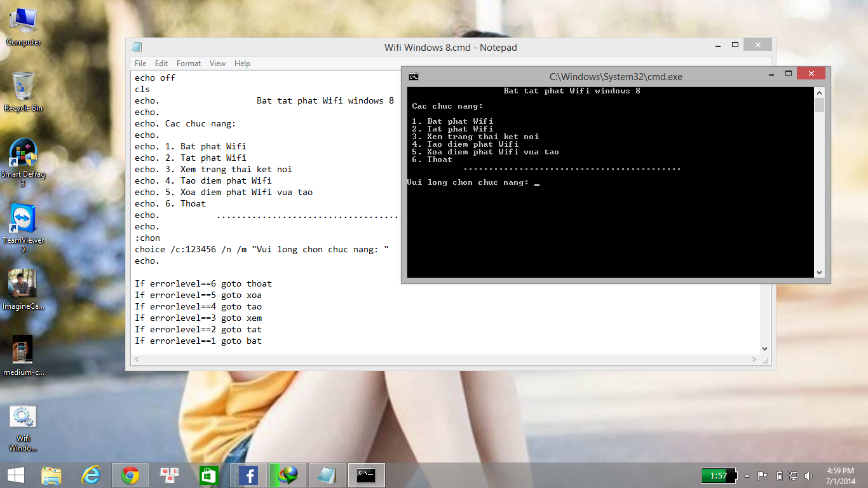Image resolution: width=868 pixels, height=488 pixels.
Task: Click 'Vui long chon chuc nang:' prompt in cmd
Action: (x=468, y=182)
